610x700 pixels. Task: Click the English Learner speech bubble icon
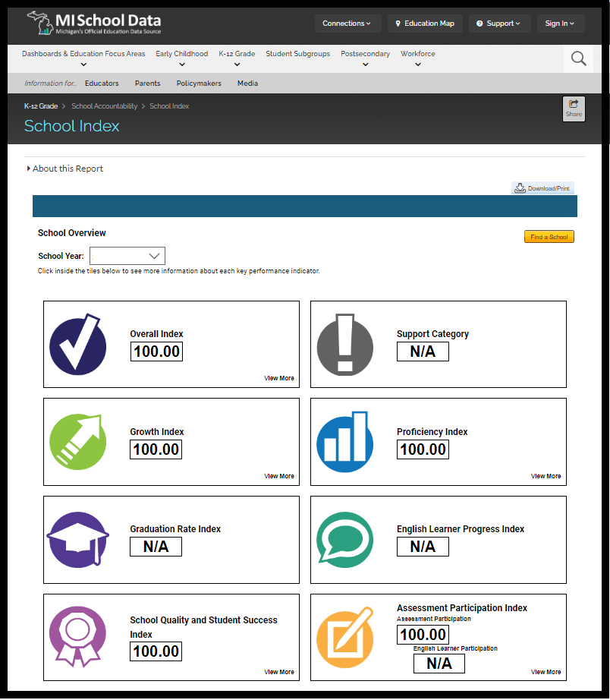345,540
